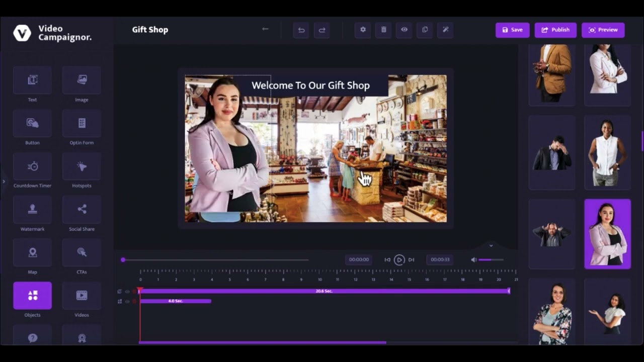The image size is (644, 362).
Task: Open the CTAs tool
Action: pos(82,252)
